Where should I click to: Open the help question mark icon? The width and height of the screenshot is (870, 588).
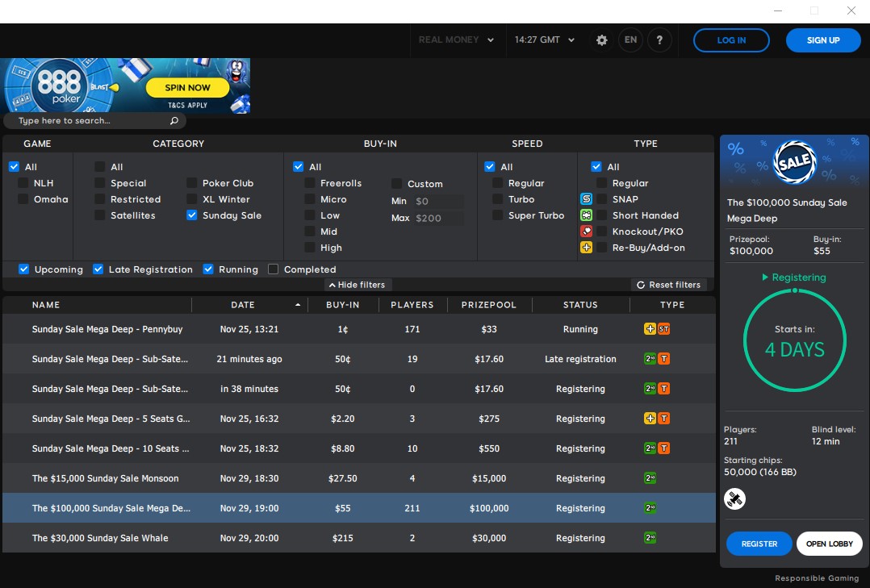pos(659,40)
